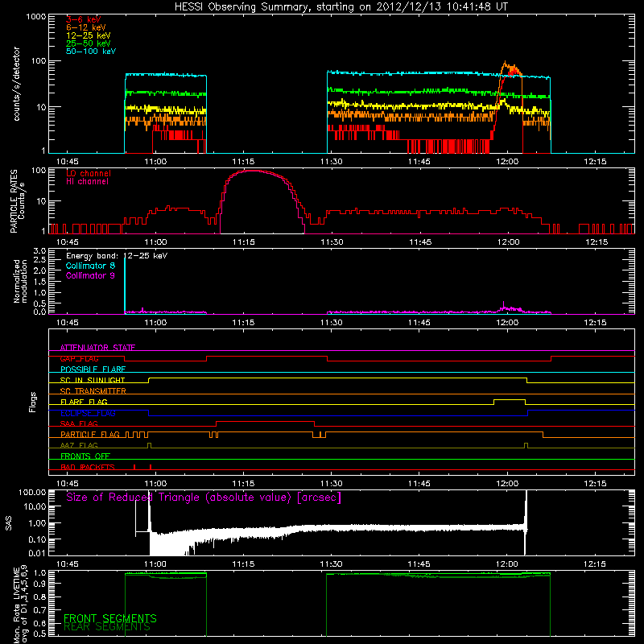644x644 pixels.
Task: Click the SC_TRANSMITTER flag label
Action: pos(93,391)
